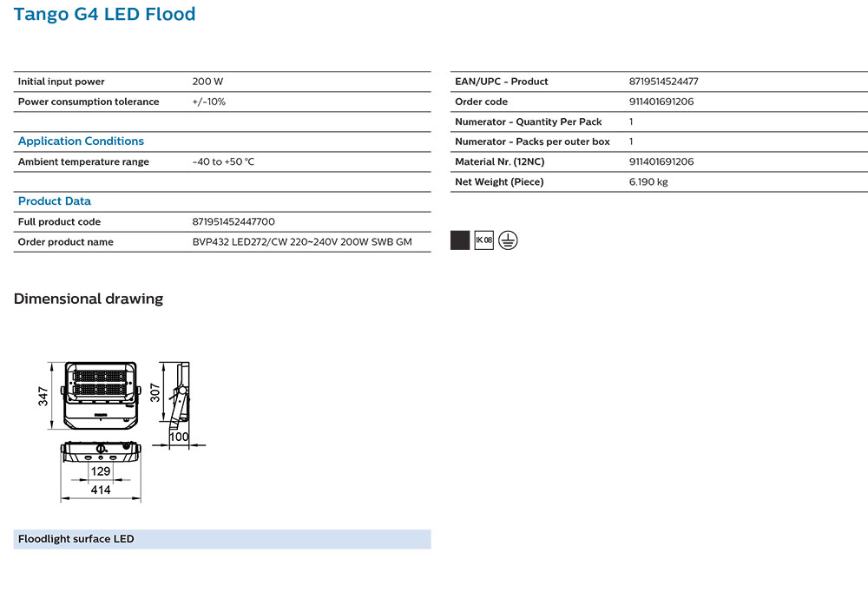Click the 129 bracket width dimension label

[x=100, y=471]
